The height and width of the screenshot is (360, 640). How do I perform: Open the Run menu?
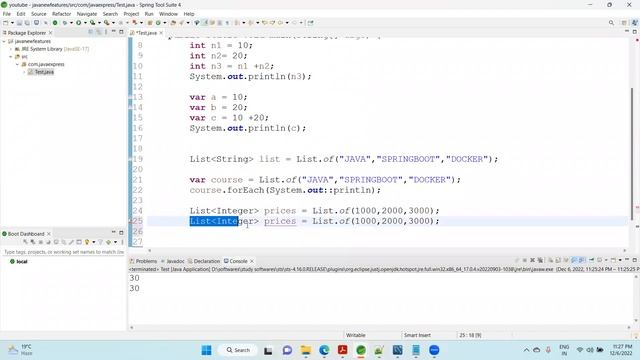click(x=149, y=14)
